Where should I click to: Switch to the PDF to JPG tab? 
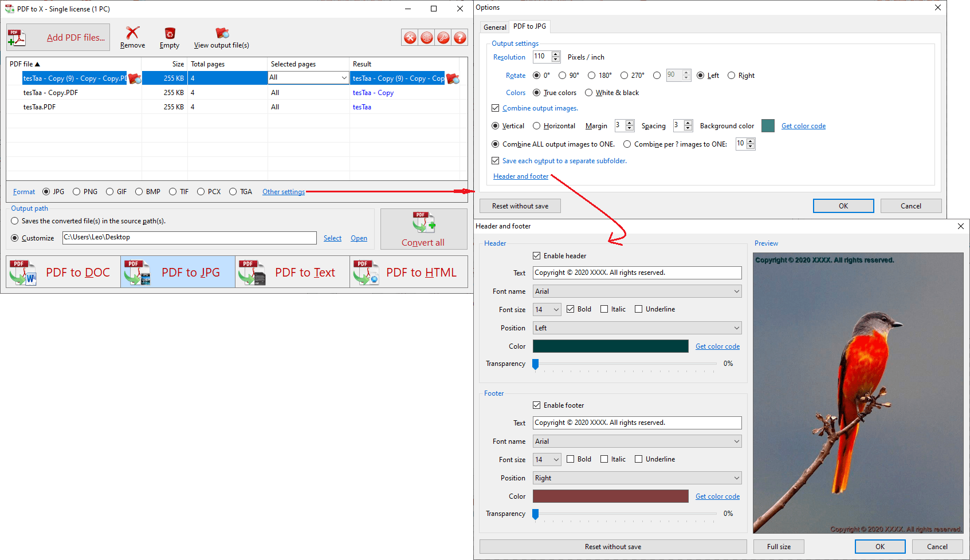pyautogui.click(x=530, y=26)
